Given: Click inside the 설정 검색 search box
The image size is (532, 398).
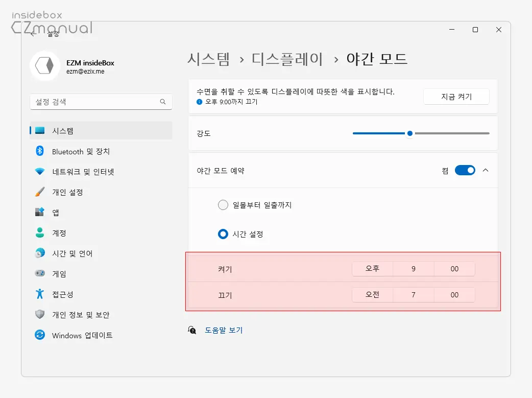Looking at the screenshot, I should (x=101, y=102).
